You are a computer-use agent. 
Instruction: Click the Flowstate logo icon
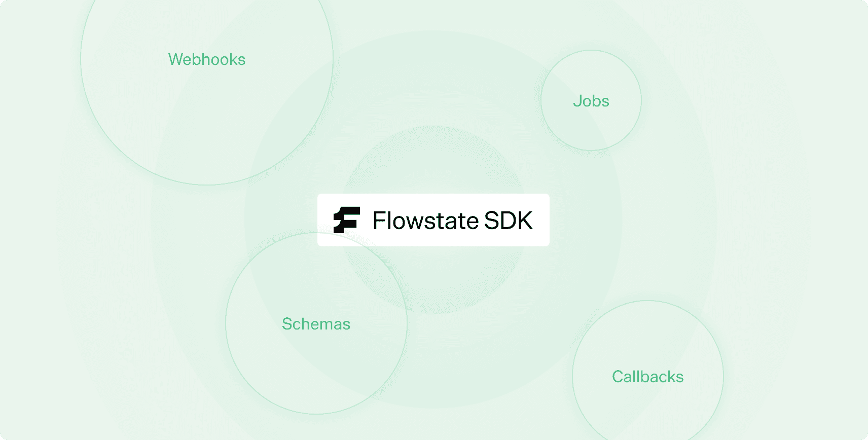pyautogui.click(x=347, y=220)
